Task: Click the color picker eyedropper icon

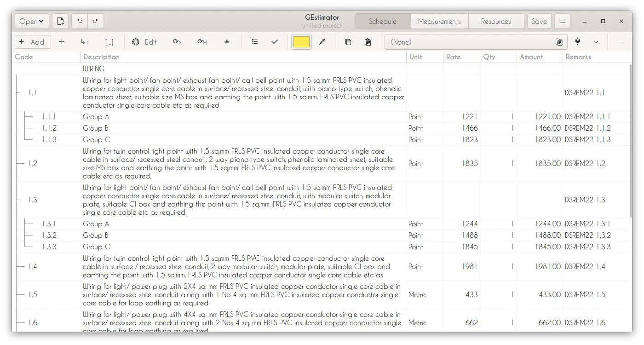Action: [322, 42]
